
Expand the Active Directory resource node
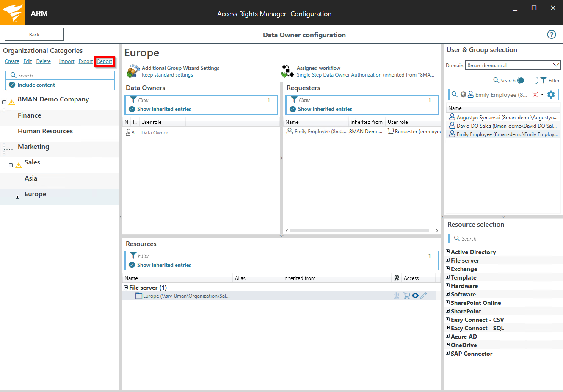[x=447, y=252]
